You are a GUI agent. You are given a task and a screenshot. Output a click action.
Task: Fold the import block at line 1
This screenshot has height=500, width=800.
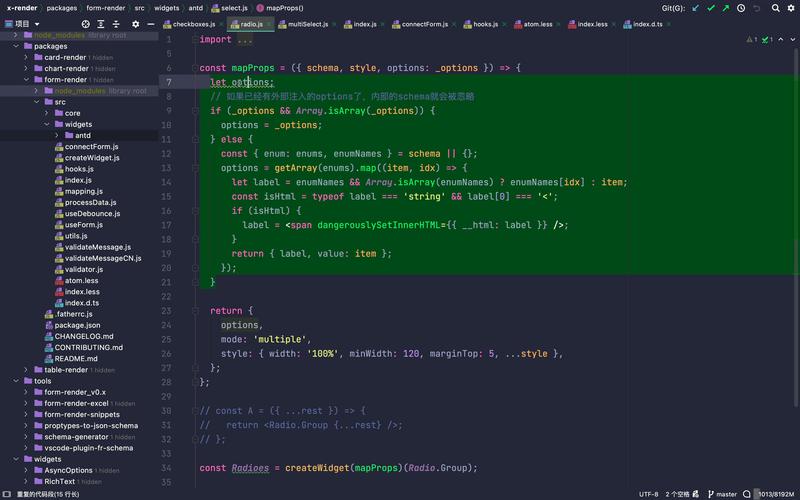click(x=195, y=39)
